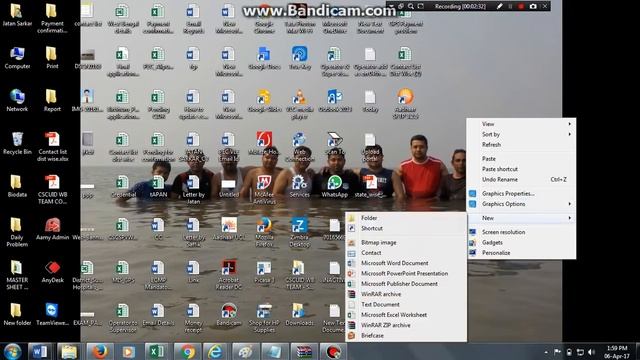The height and width of the screenshot is (360, 640).
Task: Select the Services desktop shortcut
Action: click(299, 186)
